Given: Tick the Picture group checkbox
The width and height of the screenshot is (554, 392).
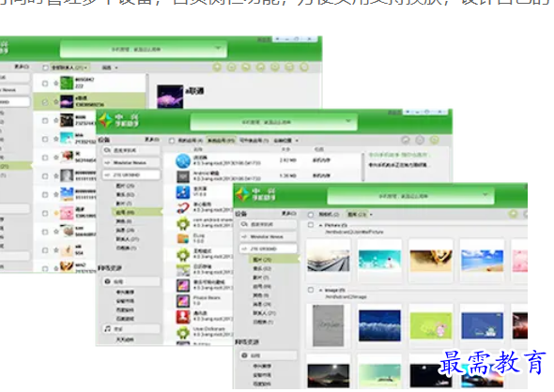Looking at the screenshot, I should [x=311, y=225].
